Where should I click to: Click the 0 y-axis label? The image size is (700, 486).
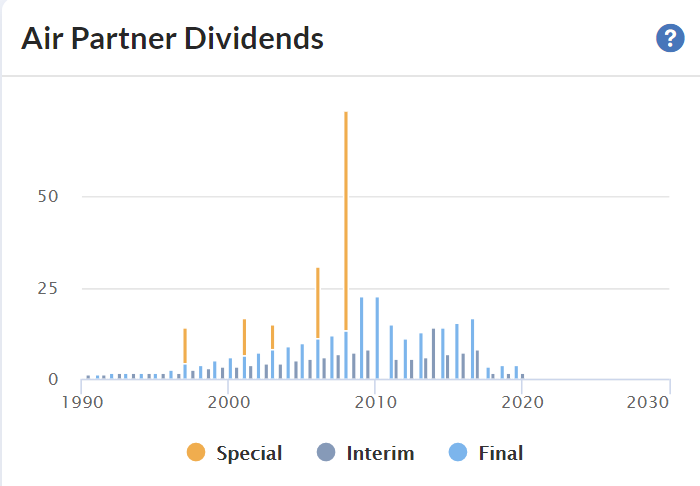[53, 379]
